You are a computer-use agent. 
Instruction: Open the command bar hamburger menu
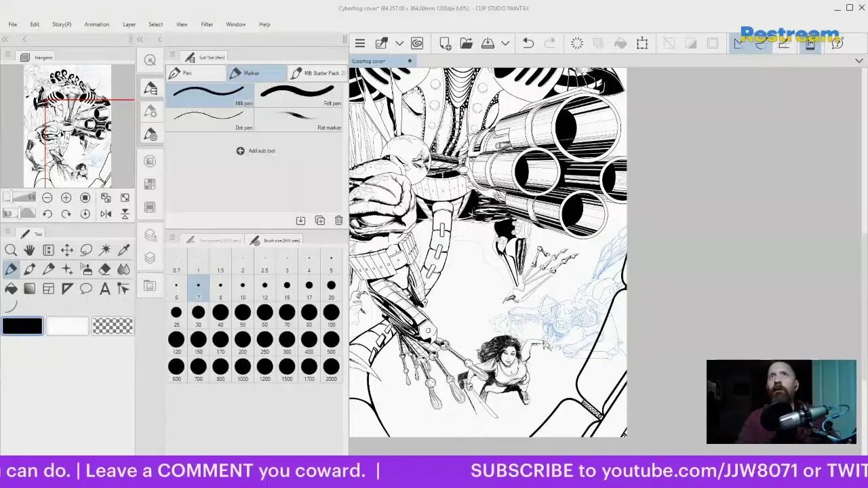click(x=360, y=43)
